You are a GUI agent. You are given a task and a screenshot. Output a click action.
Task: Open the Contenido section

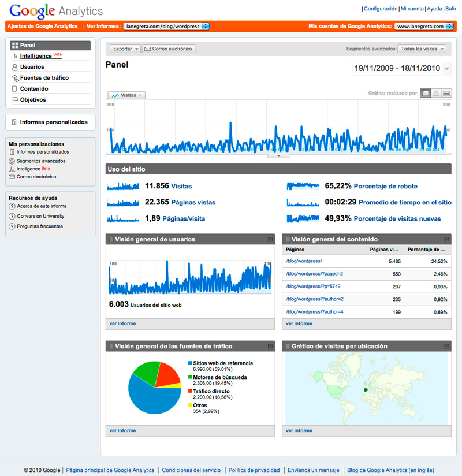(x=34, y=88)
